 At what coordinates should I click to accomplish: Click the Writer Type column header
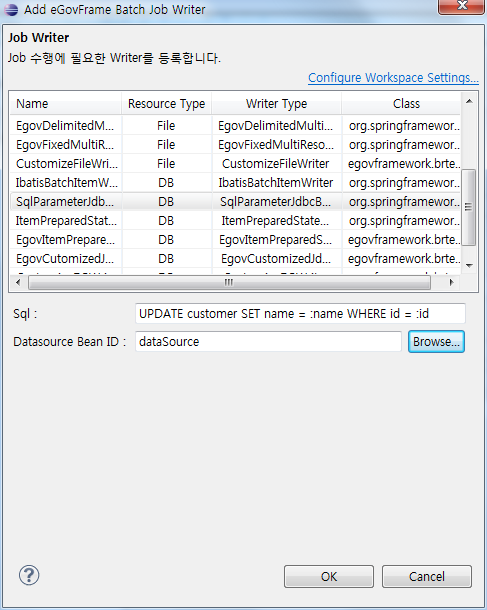point(277,103)
